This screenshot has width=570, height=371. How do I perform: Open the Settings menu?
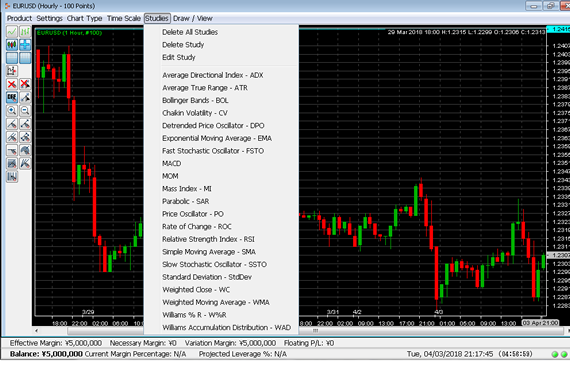coord(49,18)
